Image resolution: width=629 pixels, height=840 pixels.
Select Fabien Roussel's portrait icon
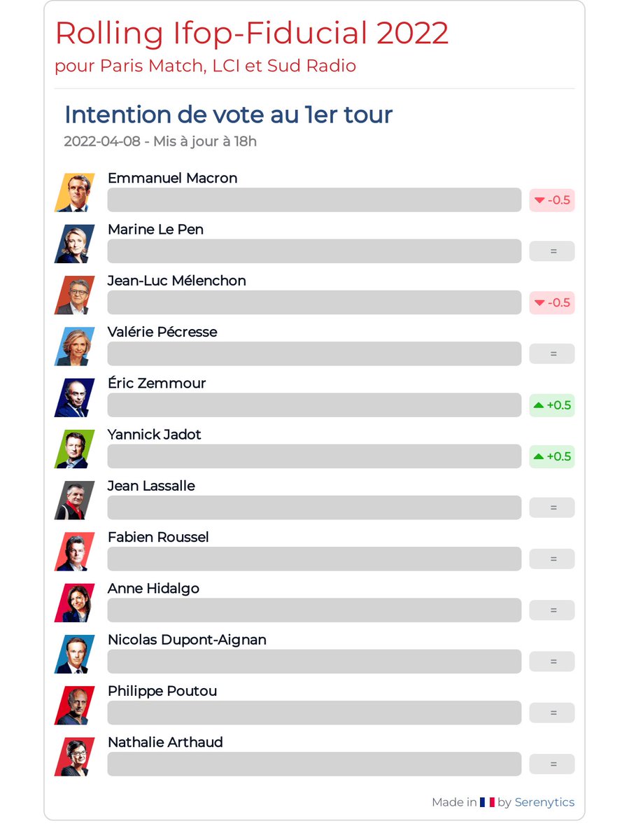click(x=75, y=552)
